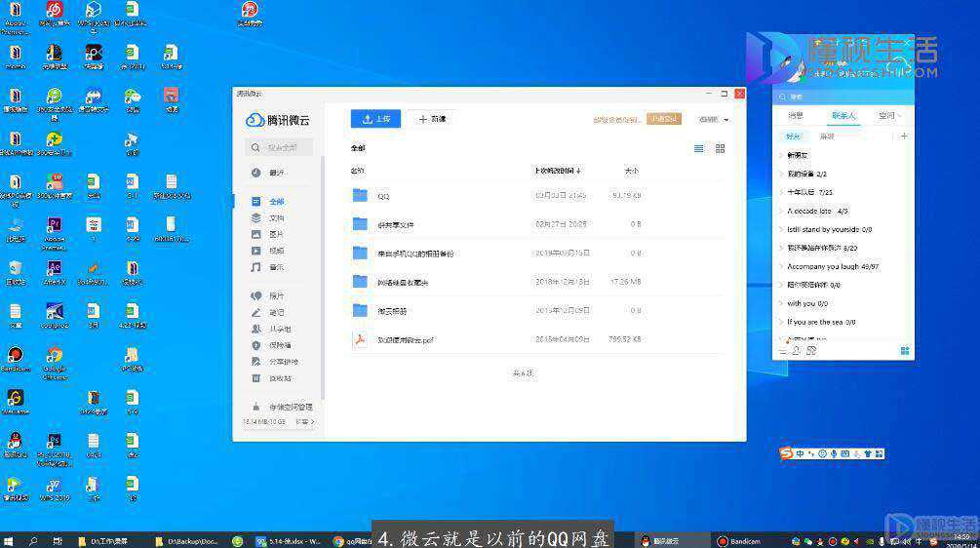Click the plus add button in QQ contacts
Screen dimensions: 980x548
pyautogui.click(x=904, y=137)
